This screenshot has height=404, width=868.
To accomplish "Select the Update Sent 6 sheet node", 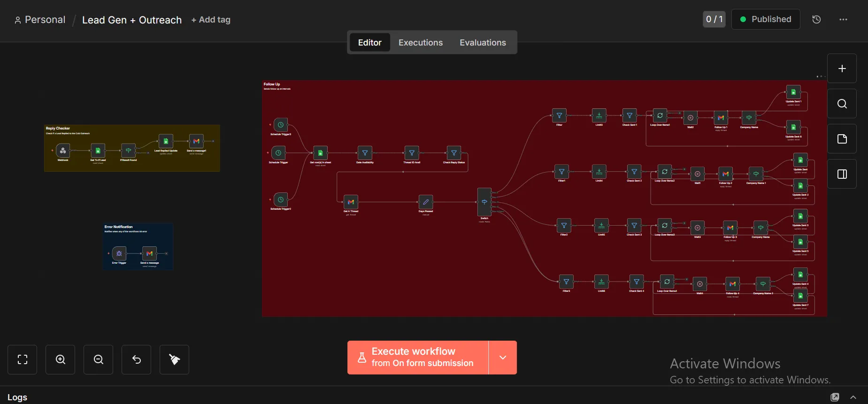I will tap(793, 127).
